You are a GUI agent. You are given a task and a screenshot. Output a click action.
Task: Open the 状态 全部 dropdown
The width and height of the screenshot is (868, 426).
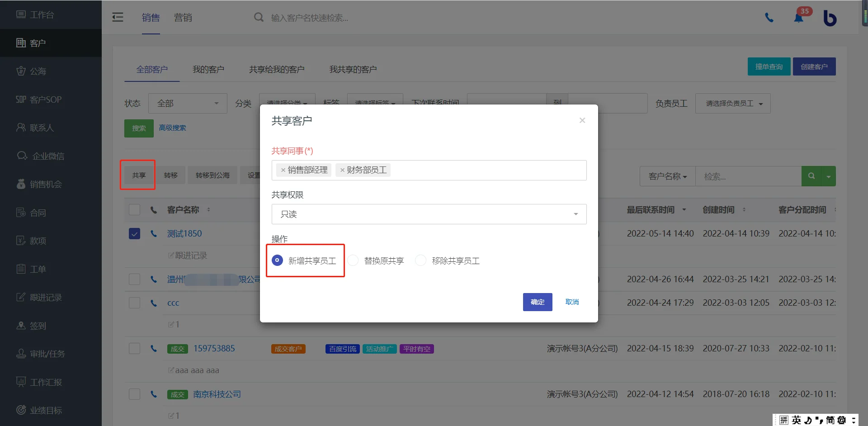coord(188,104)
